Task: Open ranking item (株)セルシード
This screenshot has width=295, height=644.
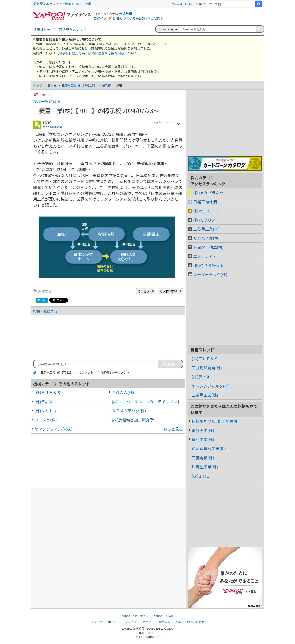Action: click(206, 211)
